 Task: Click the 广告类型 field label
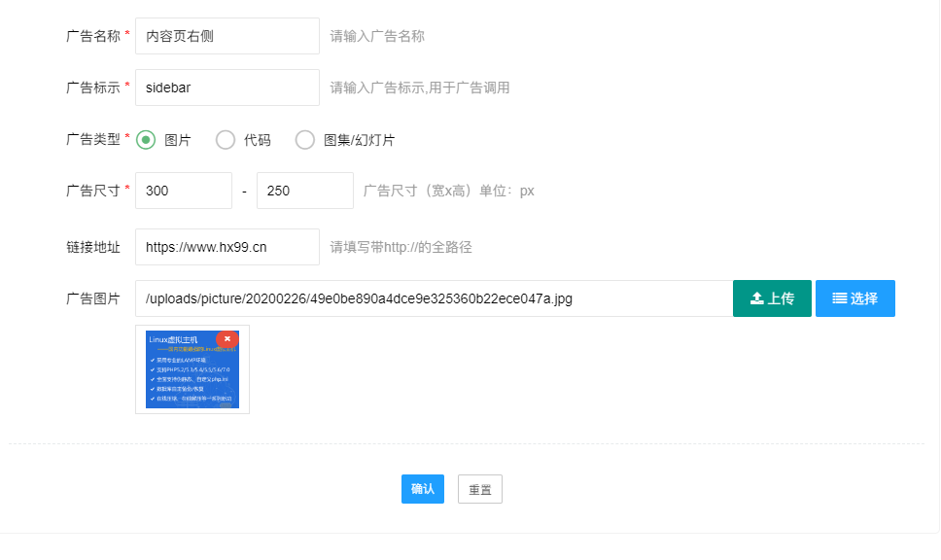coord(93,139)
